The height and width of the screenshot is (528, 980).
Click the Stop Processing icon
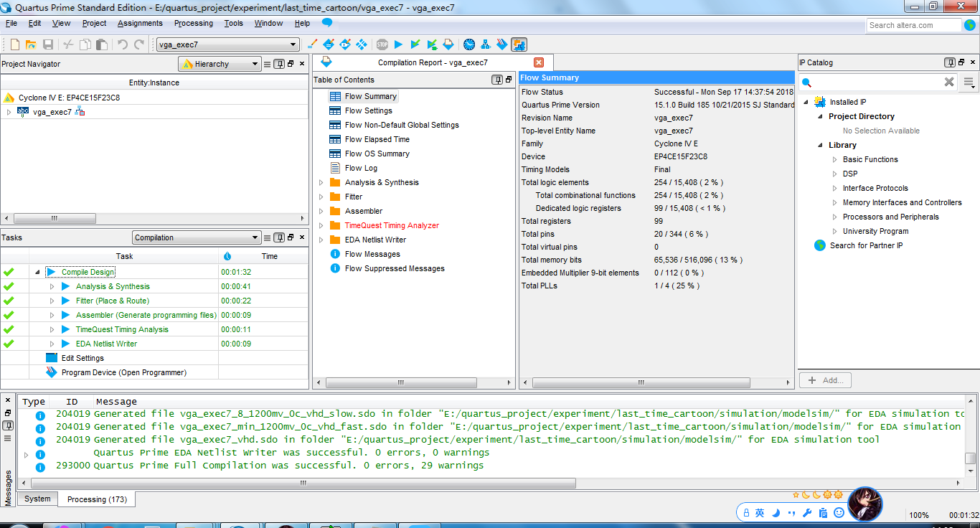coord(382,44)
